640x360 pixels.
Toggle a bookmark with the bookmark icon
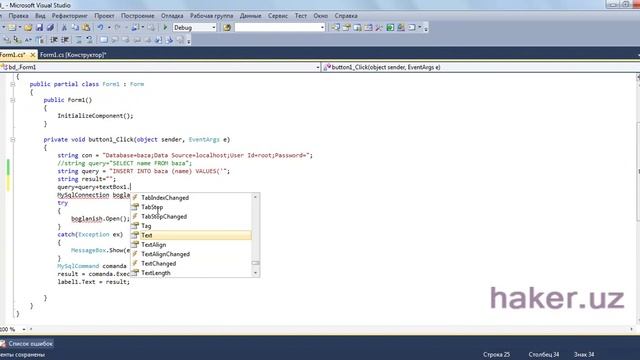click(x=104, y=40)
